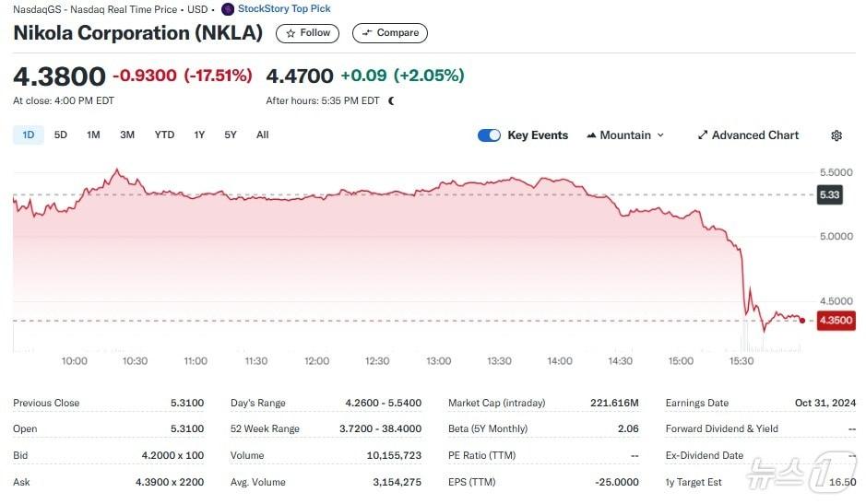The height and width of the screenshot is (504, 866).
Task: Select the 1M chart range
Action: coord(93,135)
